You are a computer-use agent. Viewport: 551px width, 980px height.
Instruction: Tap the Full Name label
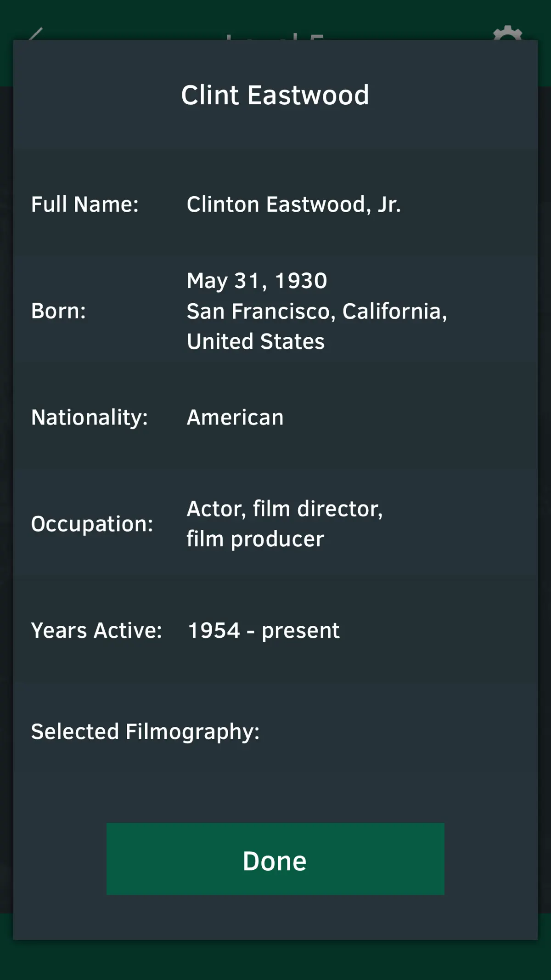click(85, 204)
